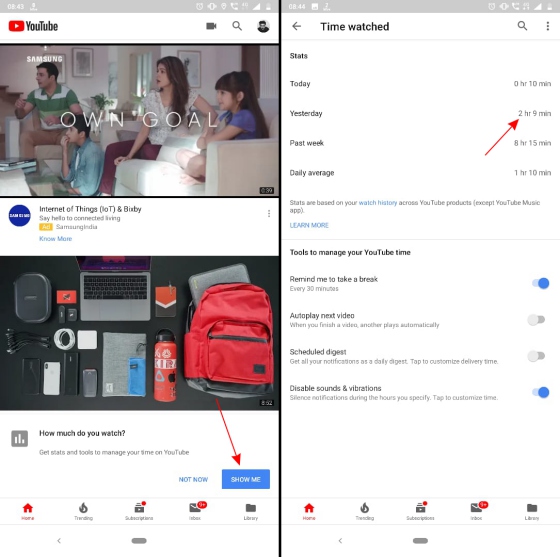The image size is (560, 557).
Task: Play the Samsung OWN GOAL ad video
Action: 139,120
